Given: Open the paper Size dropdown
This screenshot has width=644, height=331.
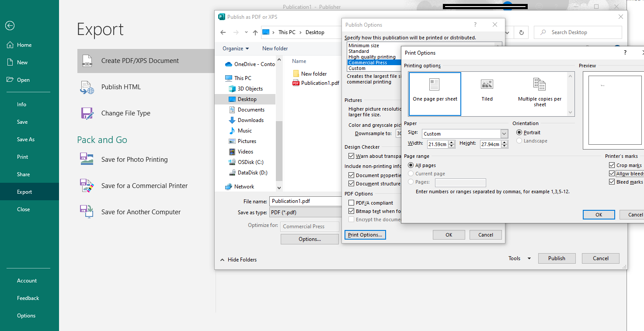Looking at the screenshot, I should [504, 134].
